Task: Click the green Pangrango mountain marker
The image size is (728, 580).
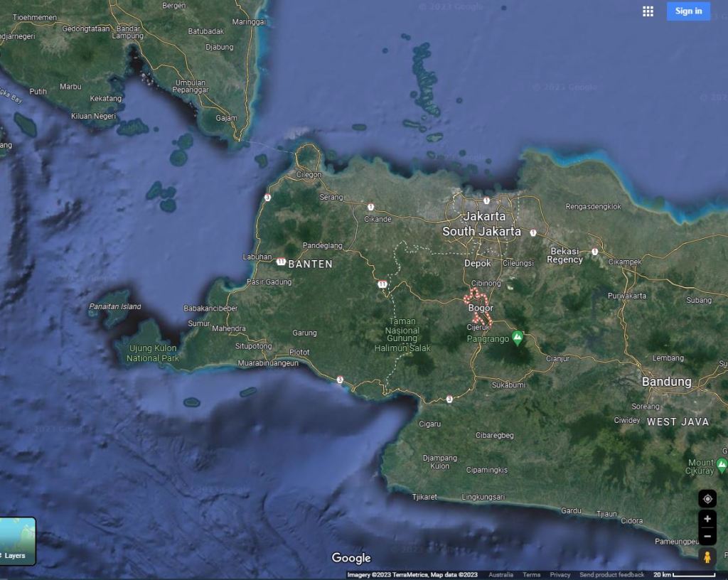Action: [518, 337]
